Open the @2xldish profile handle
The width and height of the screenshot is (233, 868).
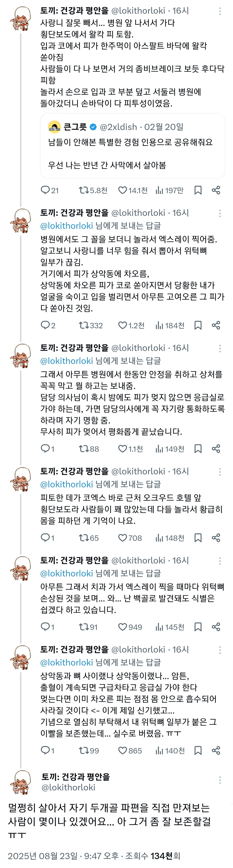tap(118, 127)
